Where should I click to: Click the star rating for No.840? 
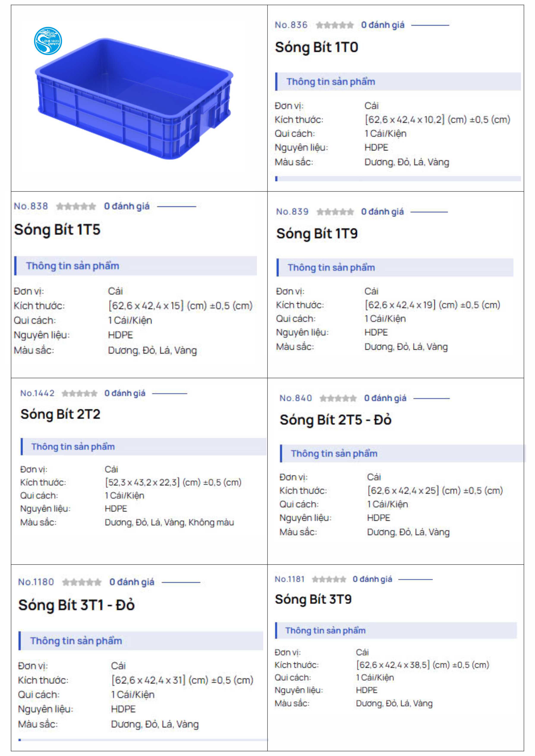click(x=338, y=398)
